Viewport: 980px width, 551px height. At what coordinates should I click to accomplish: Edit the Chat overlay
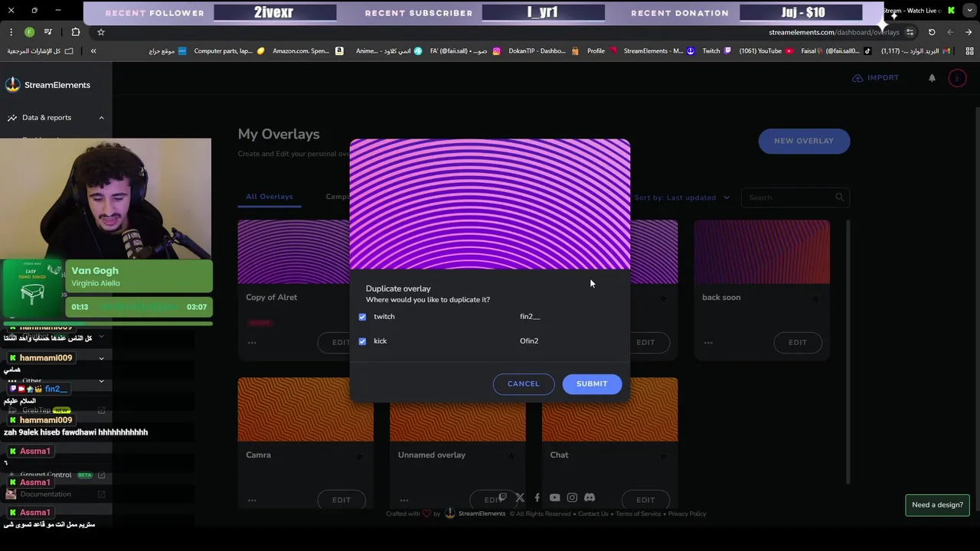[x=645, y=500]
